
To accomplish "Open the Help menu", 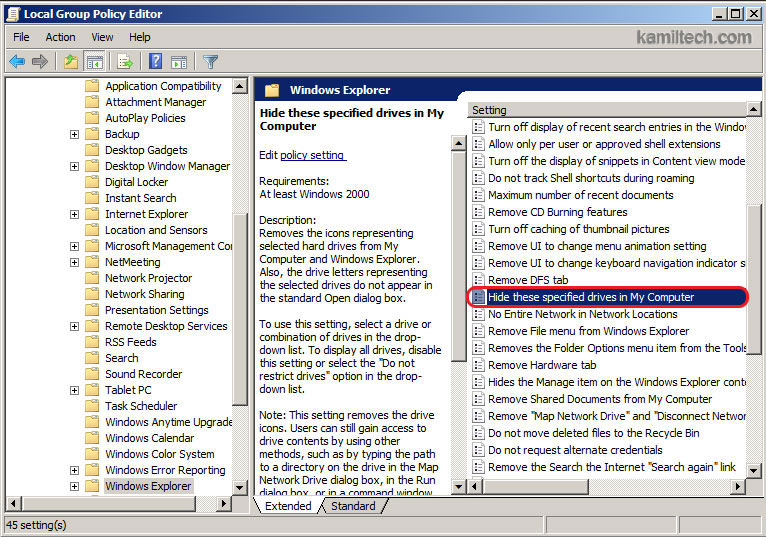I will pos(140,37).
